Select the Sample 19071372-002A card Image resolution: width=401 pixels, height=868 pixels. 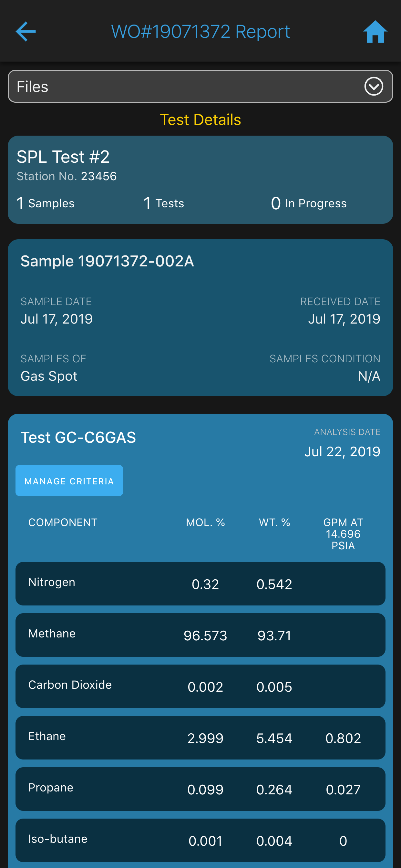[x=200, y=318]
